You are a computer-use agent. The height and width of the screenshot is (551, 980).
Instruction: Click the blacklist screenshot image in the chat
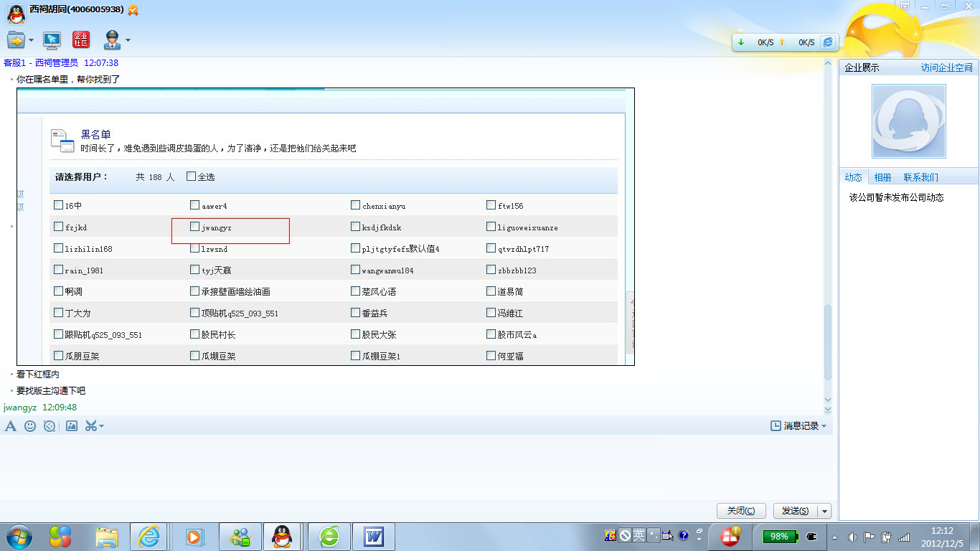coord(326,227)
